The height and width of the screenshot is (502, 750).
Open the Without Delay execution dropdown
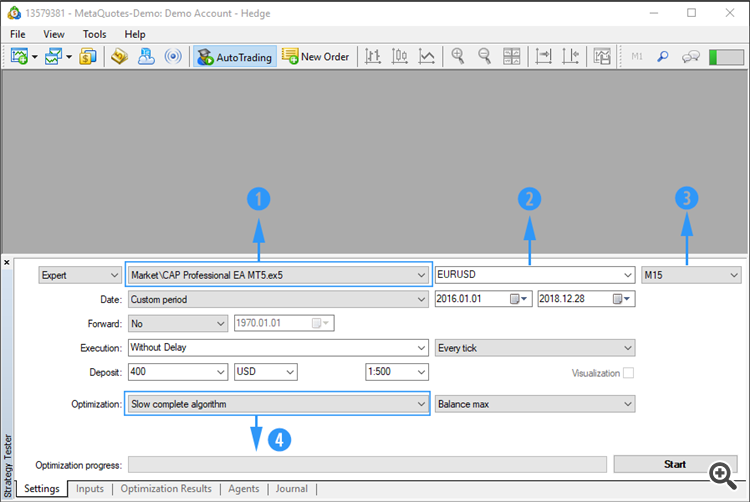278,348
